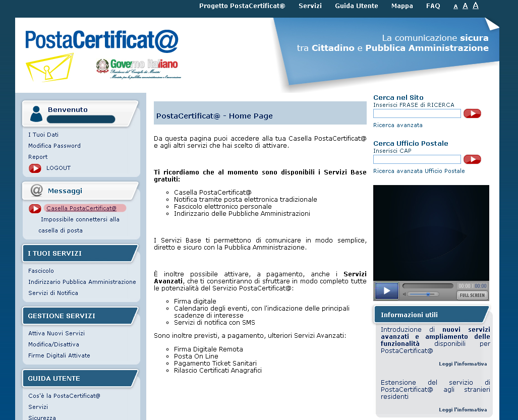Screen dimensions: 518x420
Task: Click 'Servizi di notifica con SMS' item
Action: point(215,323)
